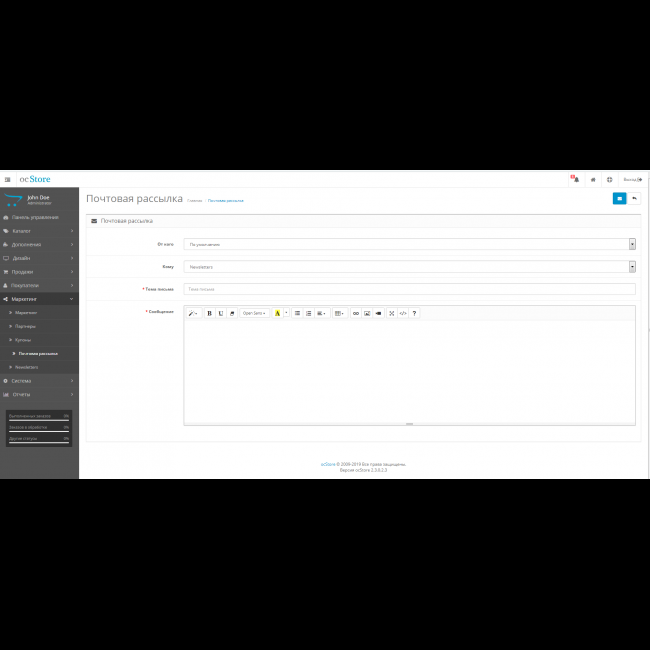
Task: Click the home icon in top bar
Action: pos(593,180)
